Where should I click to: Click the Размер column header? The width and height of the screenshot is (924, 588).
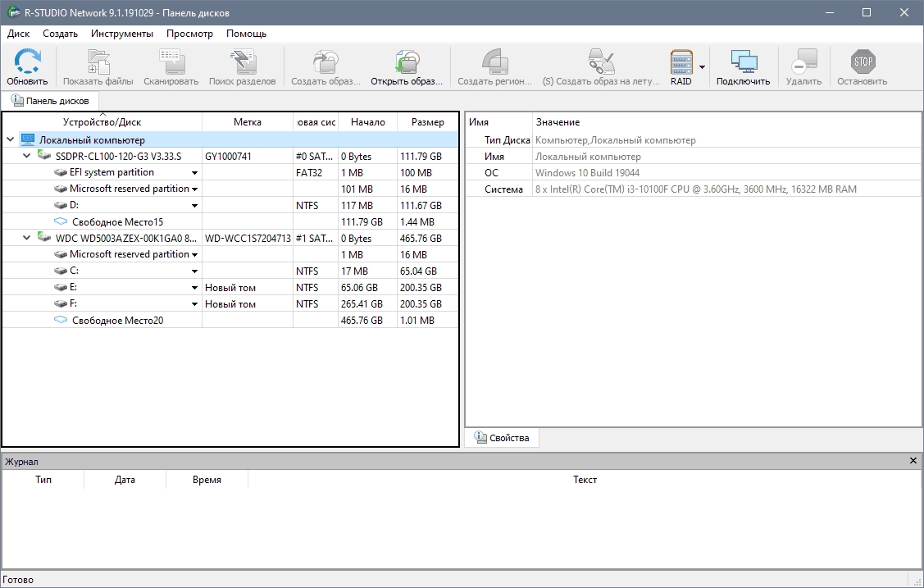[x=427, y=122]
